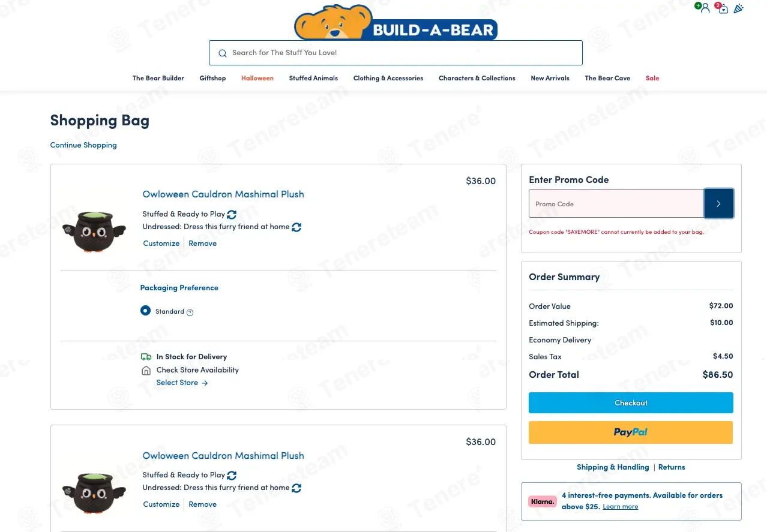The height and width of the screenshot is (532, 767).
Task: Submit the promo code with the arrow button
Action: pyautogui.click(x=718, y=203)
